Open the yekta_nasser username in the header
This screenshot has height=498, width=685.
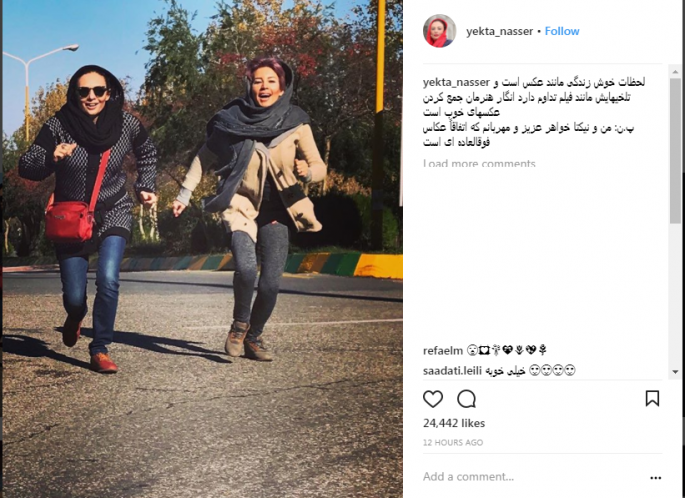click(x=499, y=31)
